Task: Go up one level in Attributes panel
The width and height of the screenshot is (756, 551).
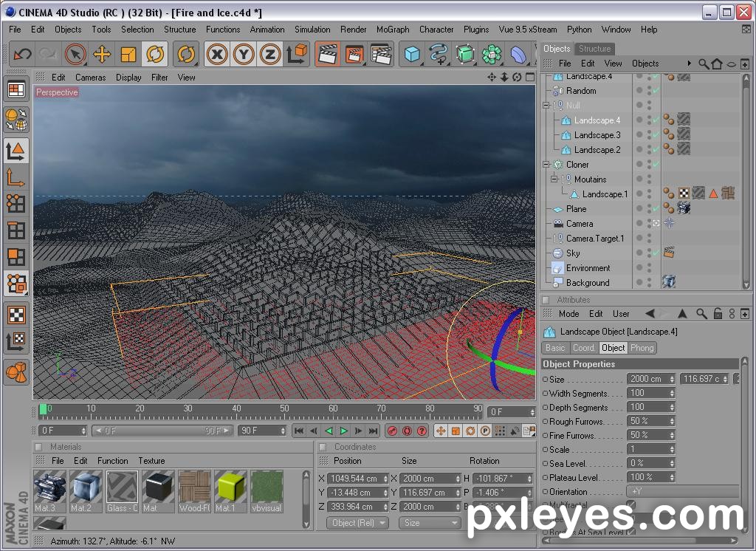Action: tap(682, 314)
